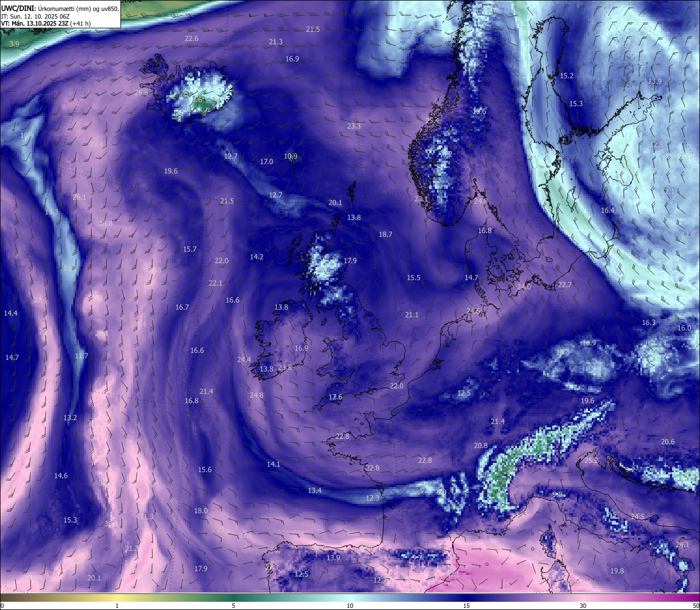The height and width of the screenshot is (610, 700).
Task: Click the '23.3' value on the map
Action: point(354,126)
